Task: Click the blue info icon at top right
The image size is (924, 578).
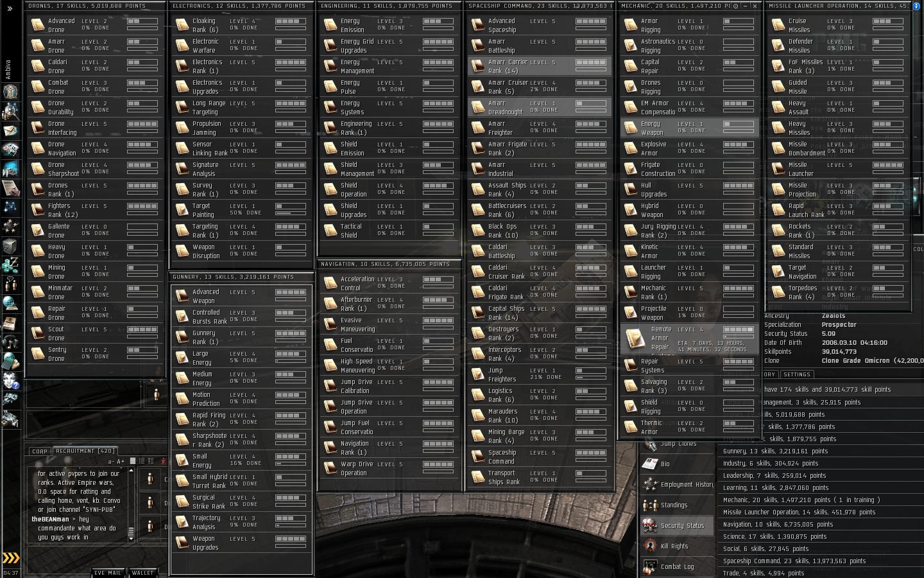Action: click(916, 6)
